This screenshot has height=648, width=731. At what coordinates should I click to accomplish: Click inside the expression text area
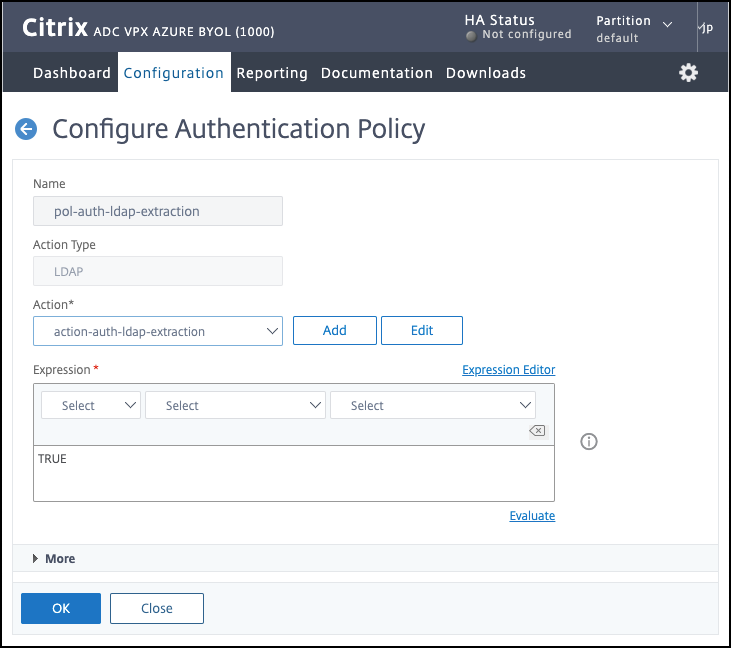pos(293,473)
